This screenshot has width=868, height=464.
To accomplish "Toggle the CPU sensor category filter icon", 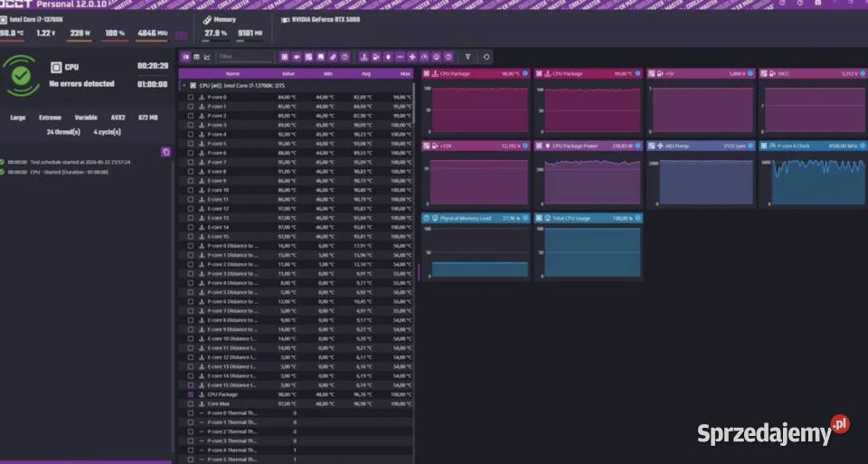I will pos(285,56).
